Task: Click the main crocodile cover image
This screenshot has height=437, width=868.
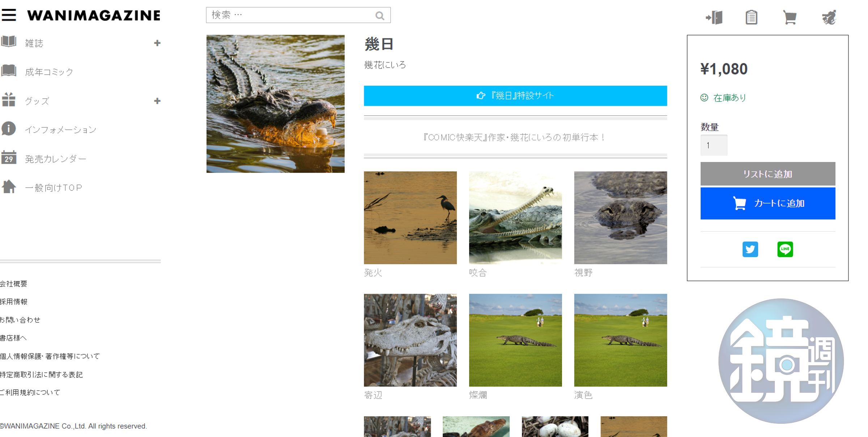Action: (x=275, y=104)
